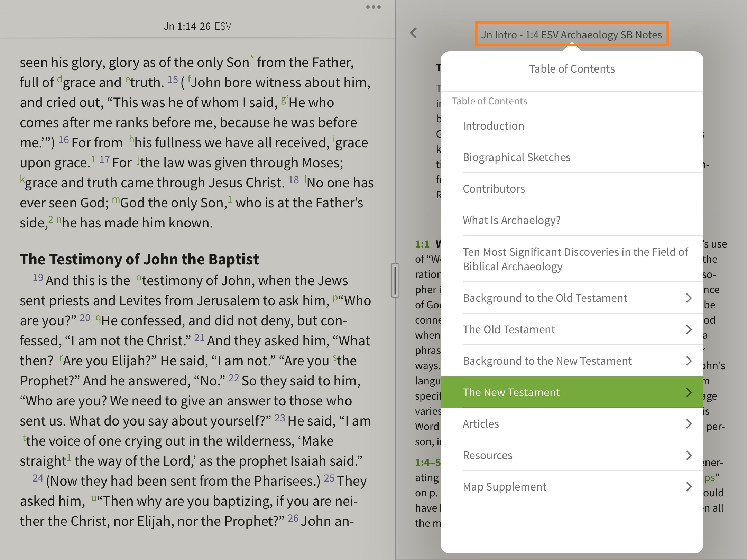The image size is (747, 560).
Task: Tap cross-reference d before grace
Action: pos(59,79)
